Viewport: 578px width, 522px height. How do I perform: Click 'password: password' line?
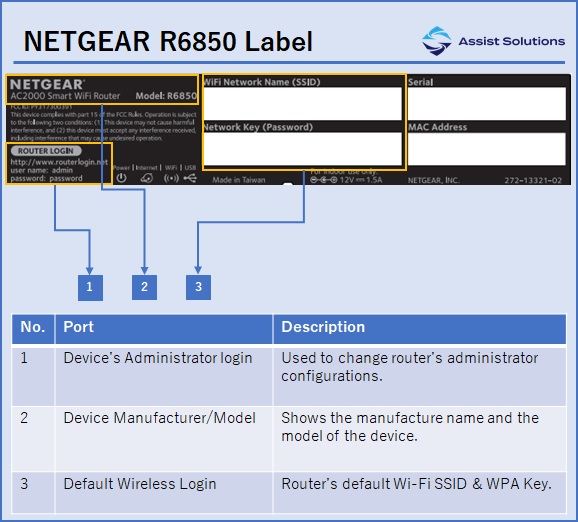pos(46,178)
